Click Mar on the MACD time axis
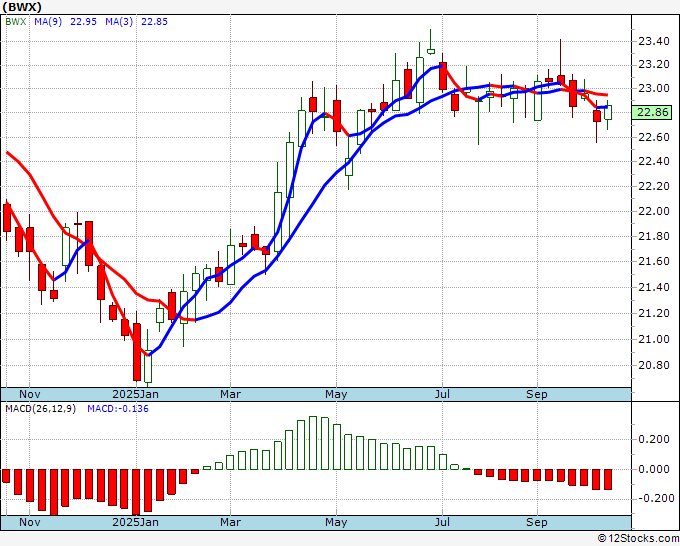 pyautogui.click(x=230, y=522)
